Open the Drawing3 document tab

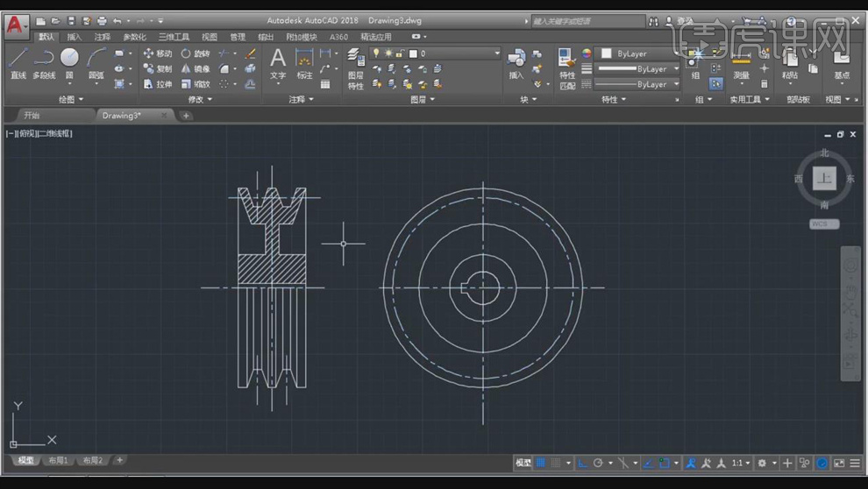pos(121,116)
